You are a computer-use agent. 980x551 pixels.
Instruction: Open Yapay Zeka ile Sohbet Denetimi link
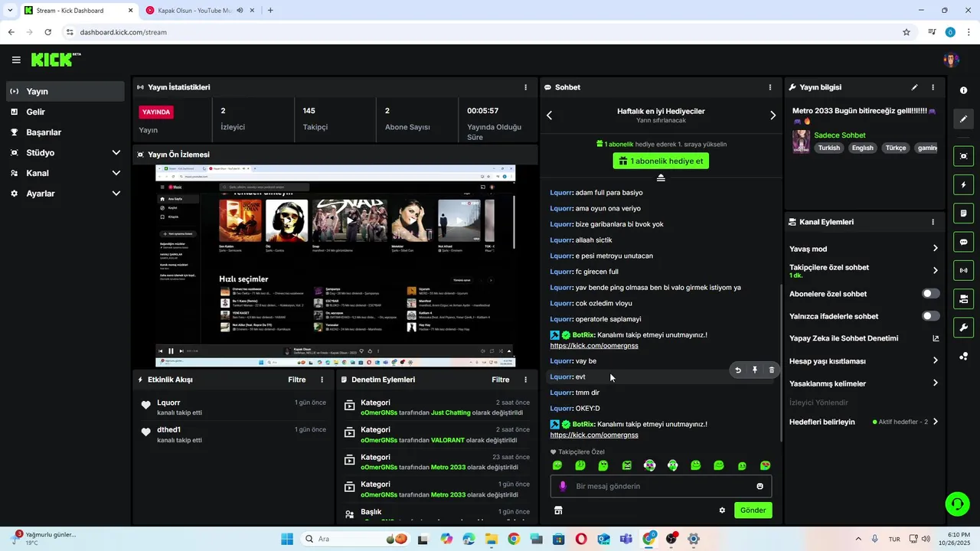(x=864, y=338)
